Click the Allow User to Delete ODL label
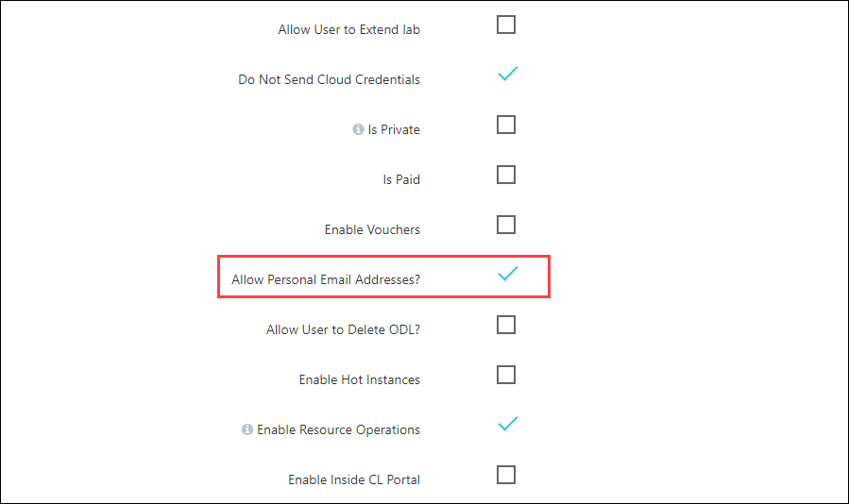Screen dimensions: 849x504 343,329
